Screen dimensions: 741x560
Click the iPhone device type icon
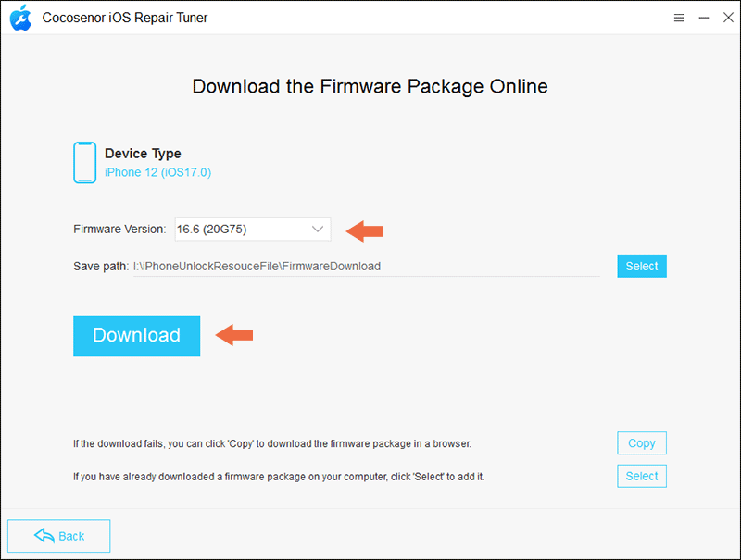click(84, 162)
